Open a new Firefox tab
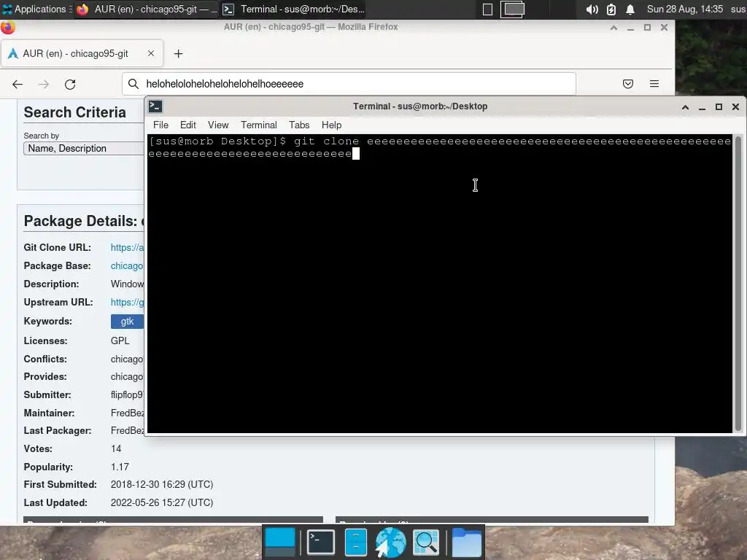The width and height of the screenshot is (747, 560). coord(178,54)
